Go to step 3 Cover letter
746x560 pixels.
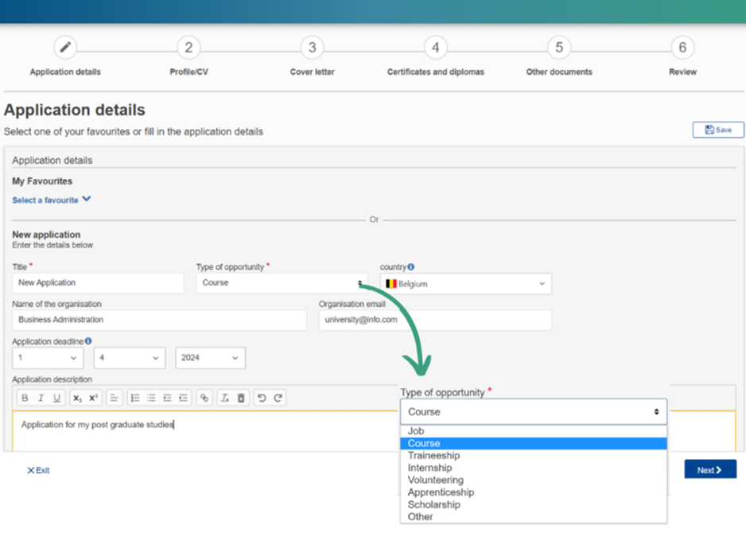tap(312, 47)
